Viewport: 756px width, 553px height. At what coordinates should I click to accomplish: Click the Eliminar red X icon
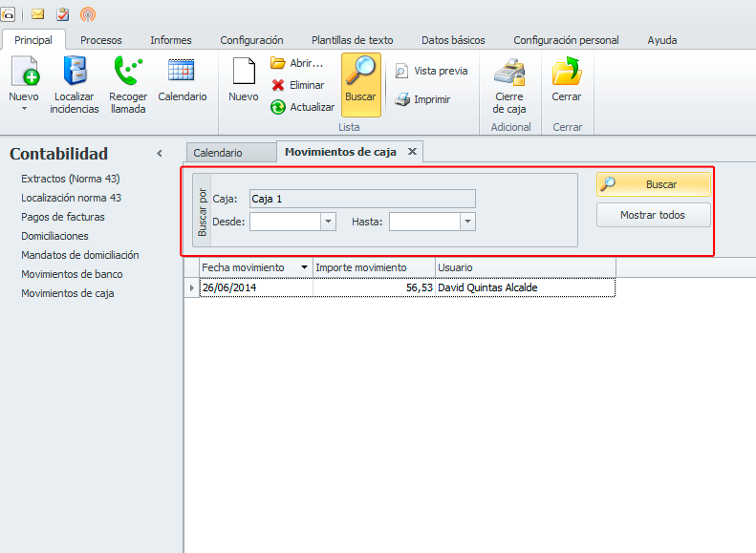[x=278, y=85]
